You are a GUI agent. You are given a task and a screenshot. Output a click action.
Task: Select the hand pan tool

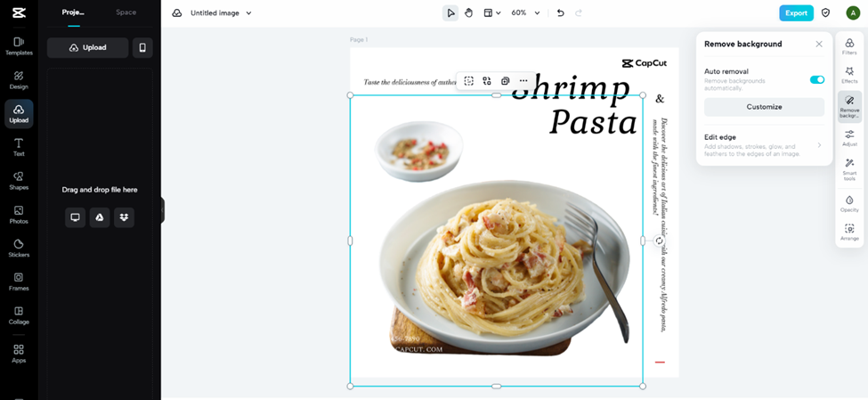(469, 12)
